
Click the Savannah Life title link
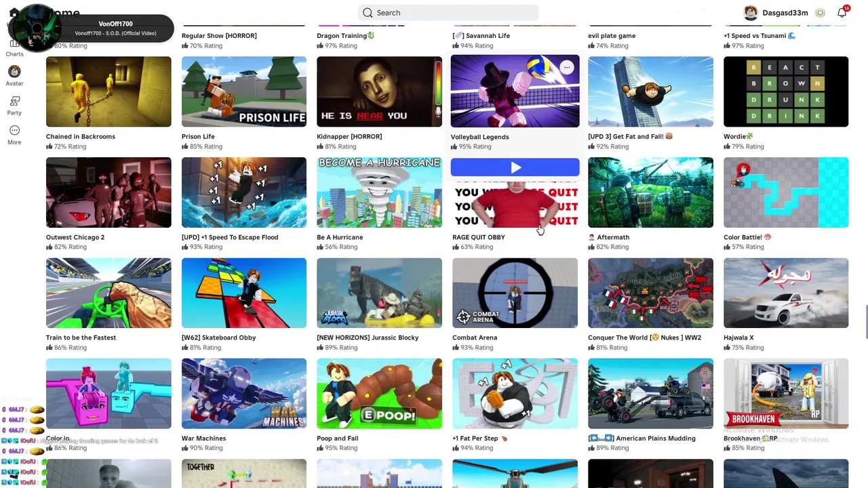coord(481,36)
